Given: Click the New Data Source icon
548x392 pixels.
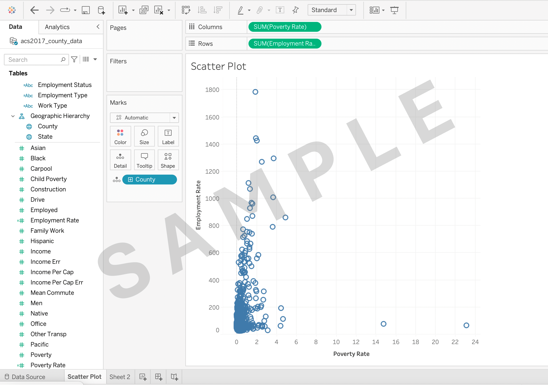Looking at the screenshot, I should point(101,10).
